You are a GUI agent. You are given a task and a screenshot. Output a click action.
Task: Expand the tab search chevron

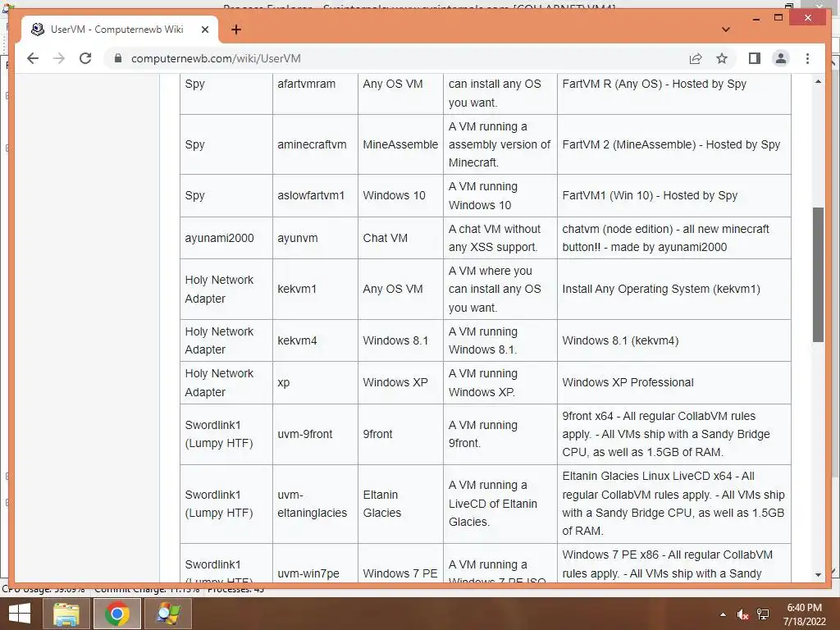coord(726,30)
